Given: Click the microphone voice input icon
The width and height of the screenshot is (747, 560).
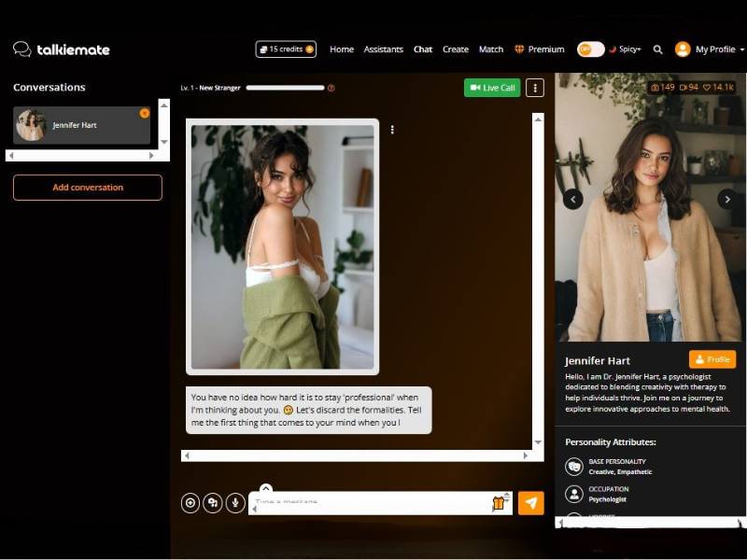Looking at the screenshot, I should coord(235,503).
